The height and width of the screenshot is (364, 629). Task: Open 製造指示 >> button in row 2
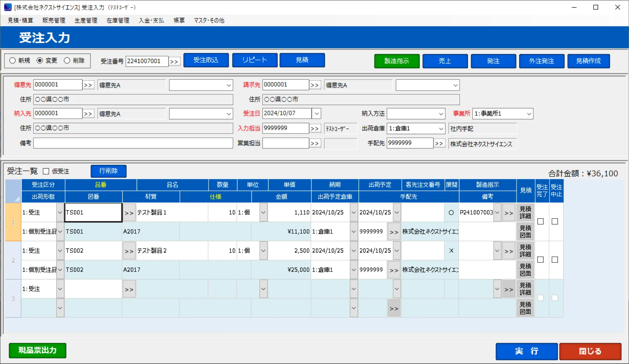point(509,251)
